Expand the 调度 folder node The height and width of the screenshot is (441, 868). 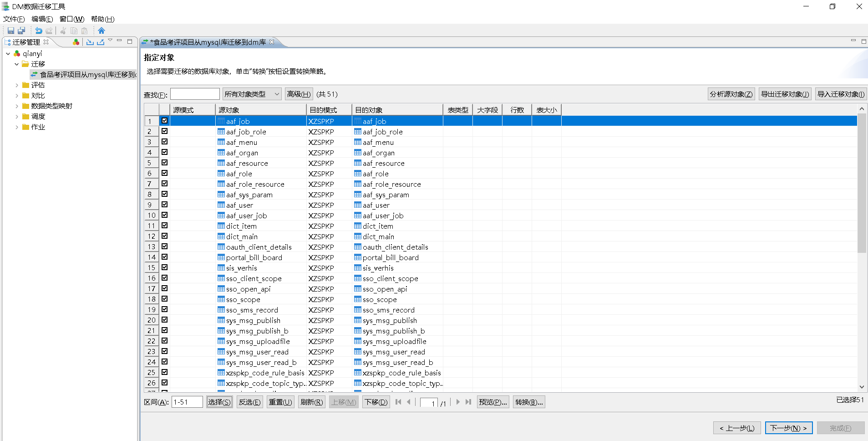[16, 116]
